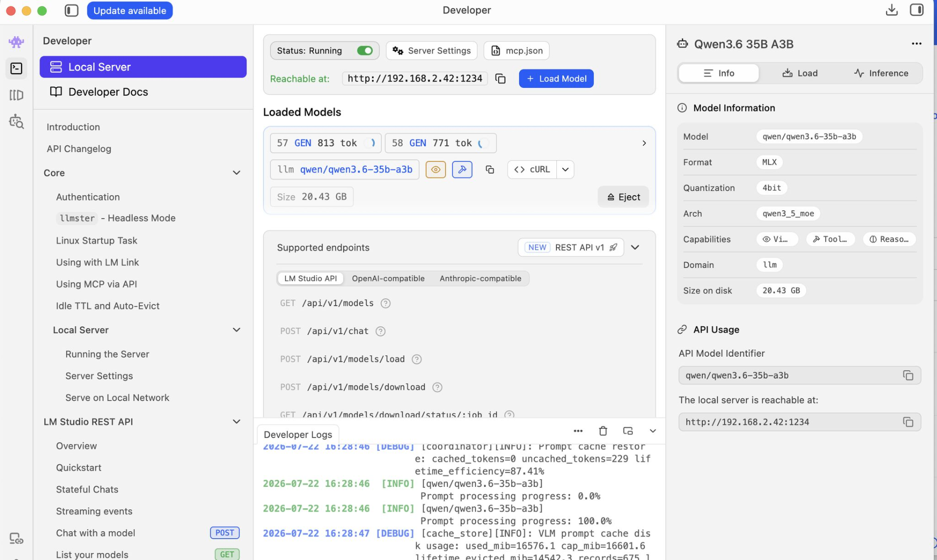Collapse the LM Studio REST API section
The height and width of the screenshot is (560, 937).
236,421
